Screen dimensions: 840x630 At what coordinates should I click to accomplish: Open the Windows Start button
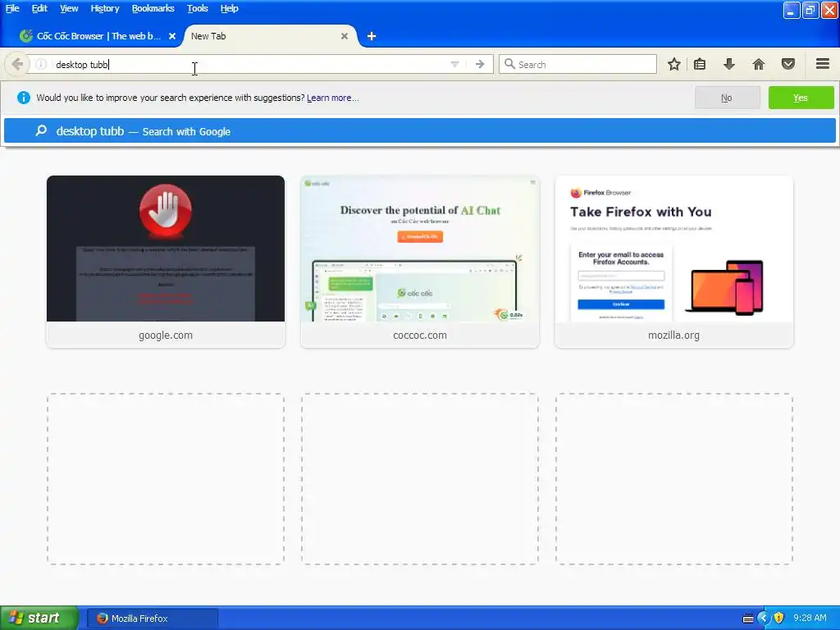click(x=39, y=618)
